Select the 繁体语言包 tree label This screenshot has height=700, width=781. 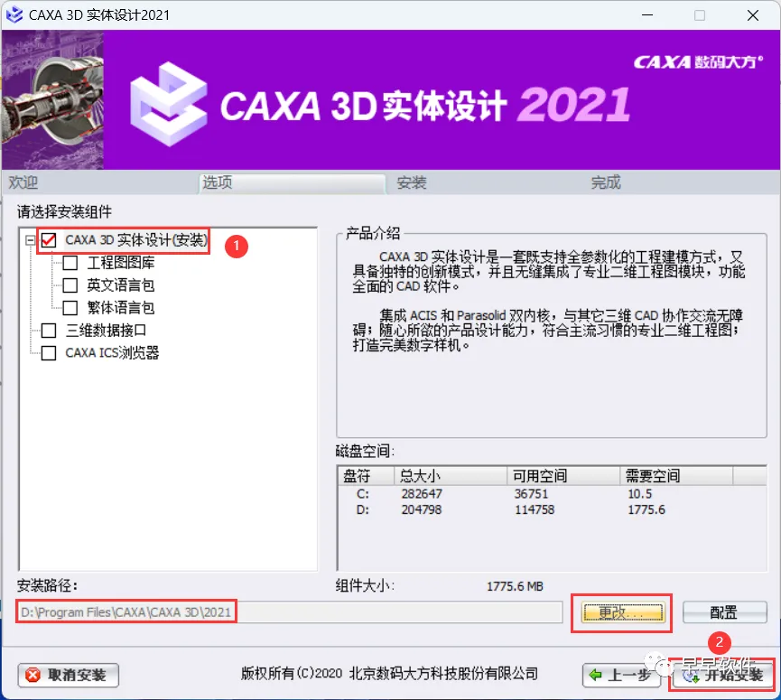(121, 307)
